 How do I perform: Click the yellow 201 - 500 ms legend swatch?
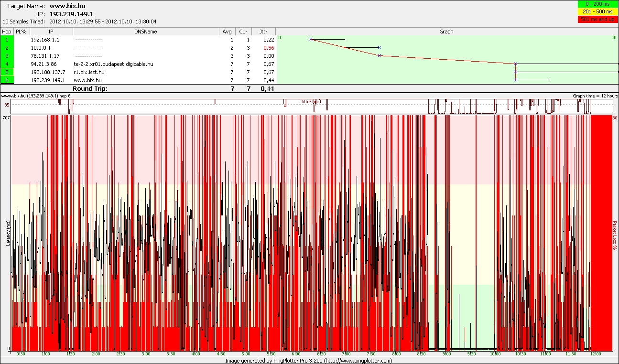click(x=597, y=11)
